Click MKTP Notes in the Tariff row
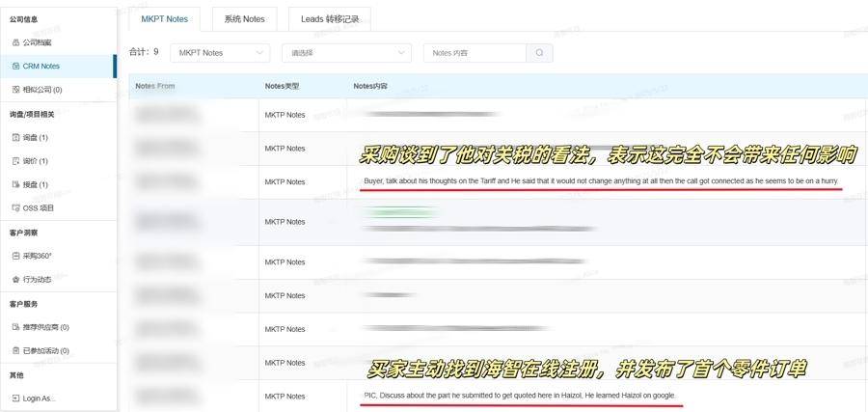This screenshot has width=868, height=412. pos(285,181)
